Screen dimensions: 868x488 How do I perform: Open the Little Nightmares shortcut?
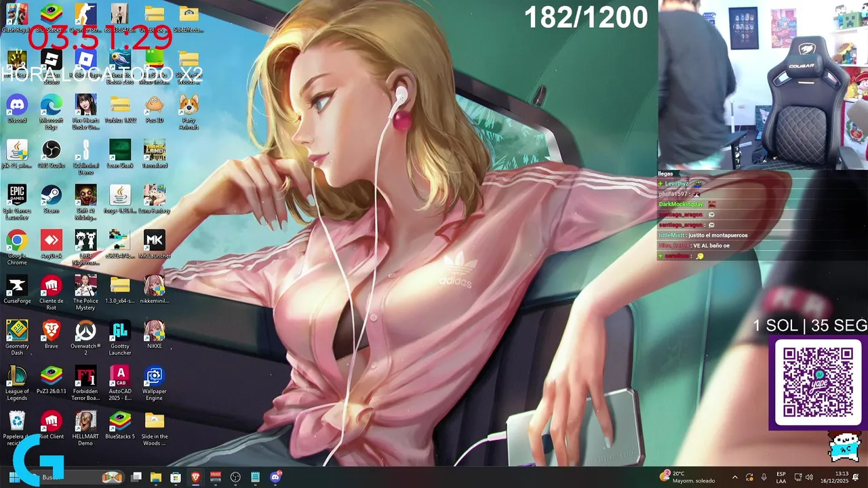[x=85, y=247]
